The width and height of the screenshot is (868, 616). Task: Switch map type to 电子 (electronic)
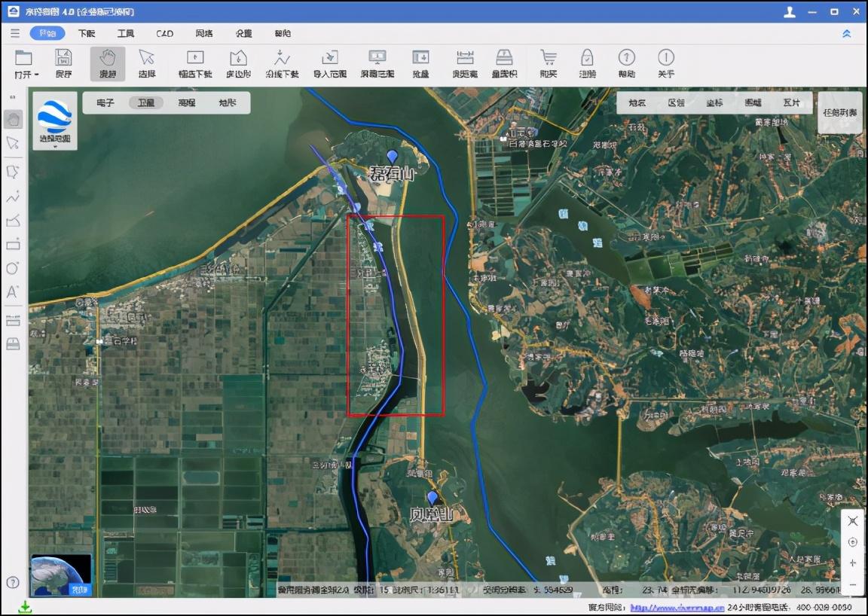(x=105, y=102)
